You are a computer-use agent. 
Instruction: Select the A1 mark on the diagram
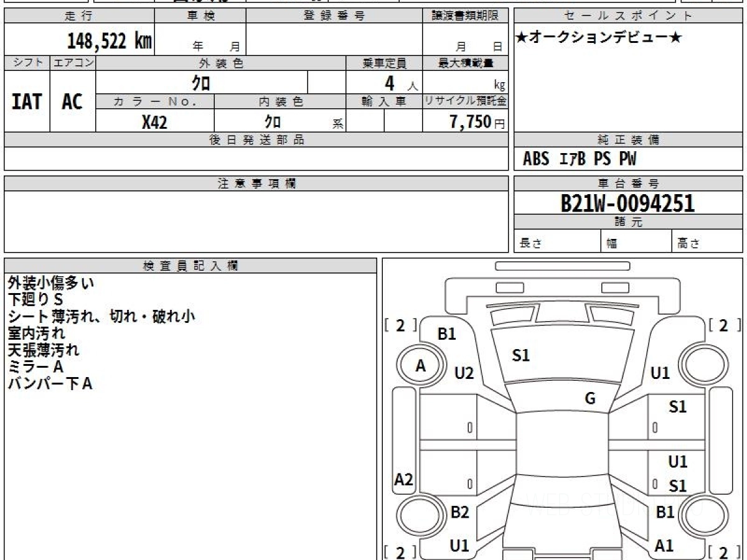[665, 546]
